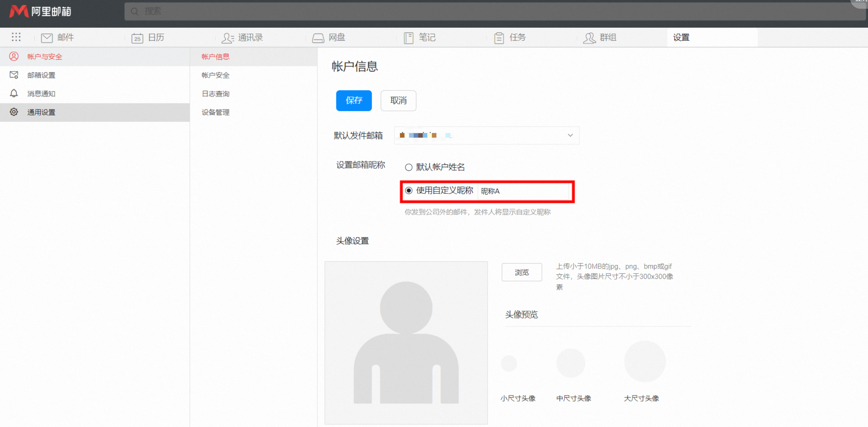Click the blue 保存 button

(x=354, y=101)
